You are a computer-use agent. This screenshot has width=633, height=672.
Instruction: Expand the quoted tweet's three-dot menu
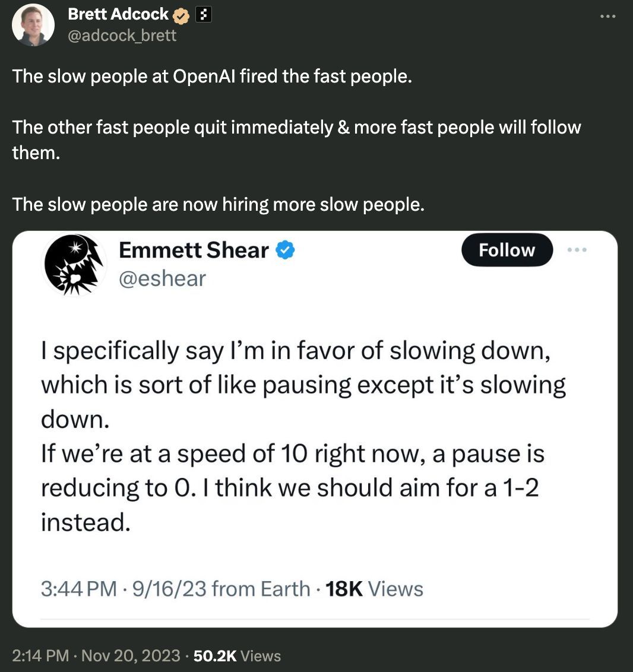click(x=576, y=251)
